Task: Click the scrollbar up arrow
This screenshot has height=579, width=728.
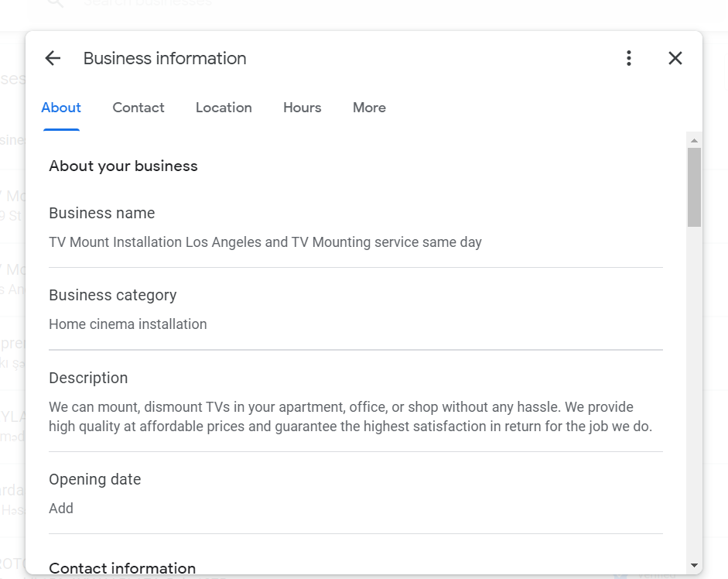Action: pos(693,139)
